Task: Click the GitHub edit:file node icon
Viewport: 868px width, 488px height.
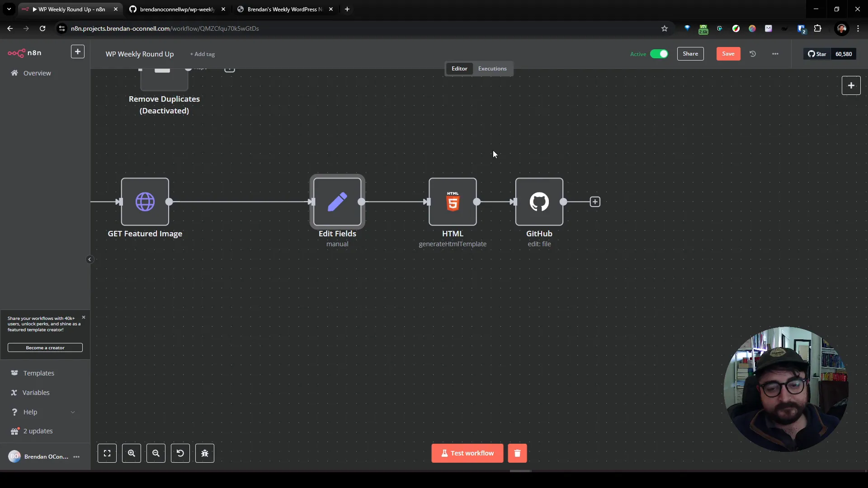Action: click(538, 202)
